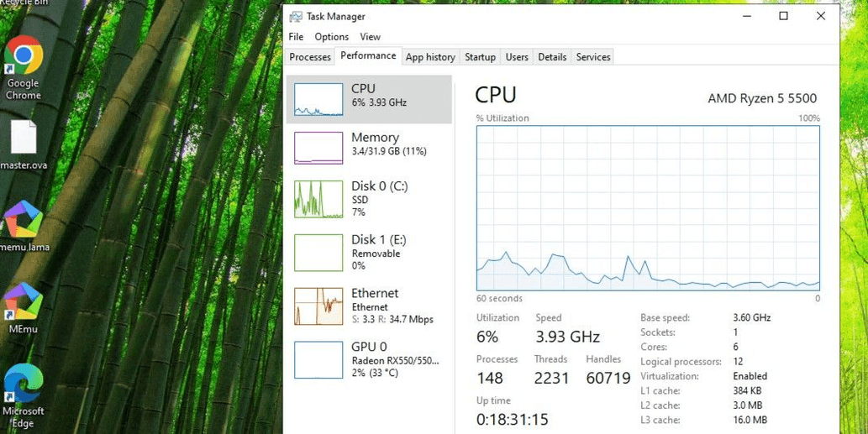Open the File menu

pyautogui.click(x=296, y=37)
